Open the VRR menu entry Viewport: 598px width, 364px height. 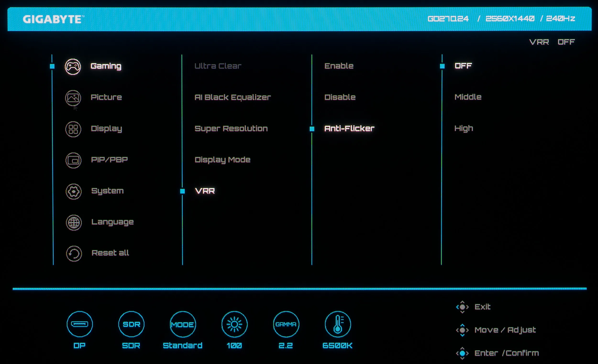click(205, 191)
